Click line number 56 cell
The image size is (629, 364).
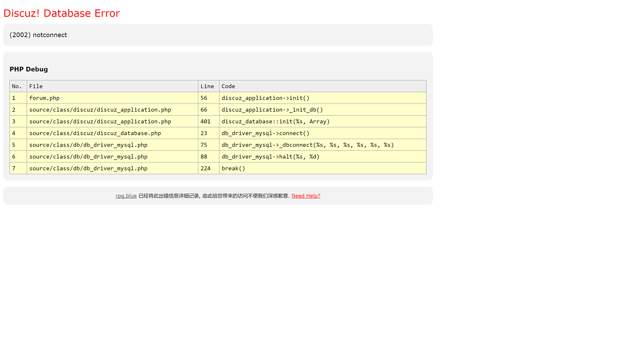coord(209,98)
